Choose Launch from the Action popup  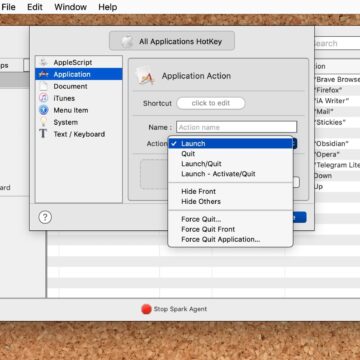click(230, 144)
